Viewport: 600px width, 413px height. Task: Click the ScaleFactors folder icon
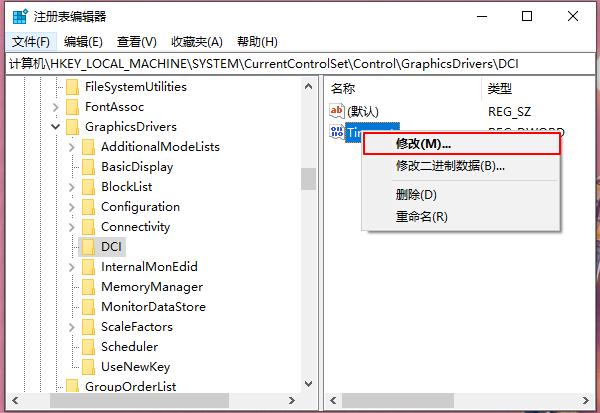point(88,326)
